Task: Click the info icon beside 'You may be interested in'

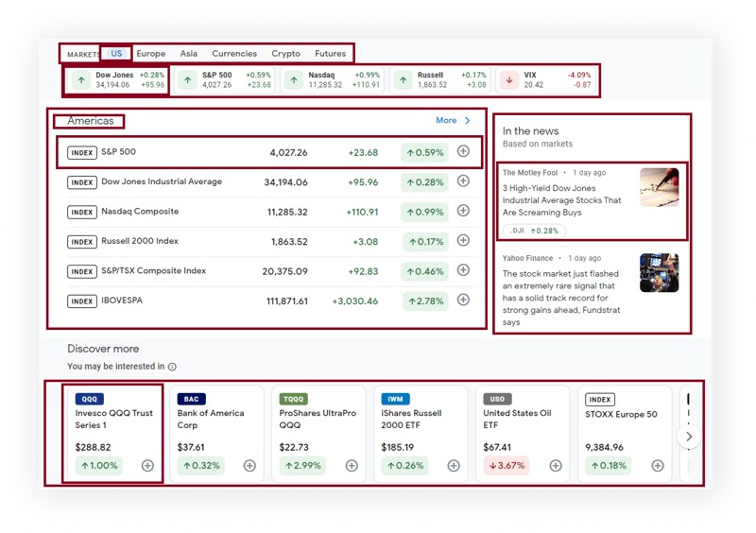Action: [x=172, y=367]
